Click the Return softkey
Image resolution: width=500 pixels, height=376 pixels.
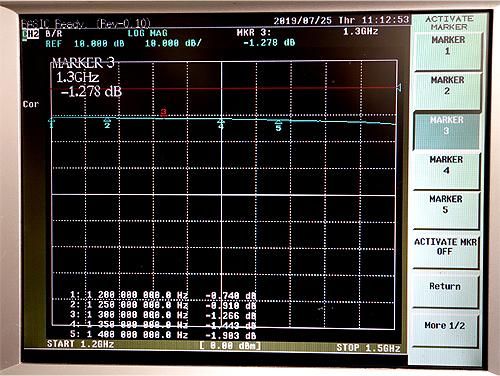point(445,288)
